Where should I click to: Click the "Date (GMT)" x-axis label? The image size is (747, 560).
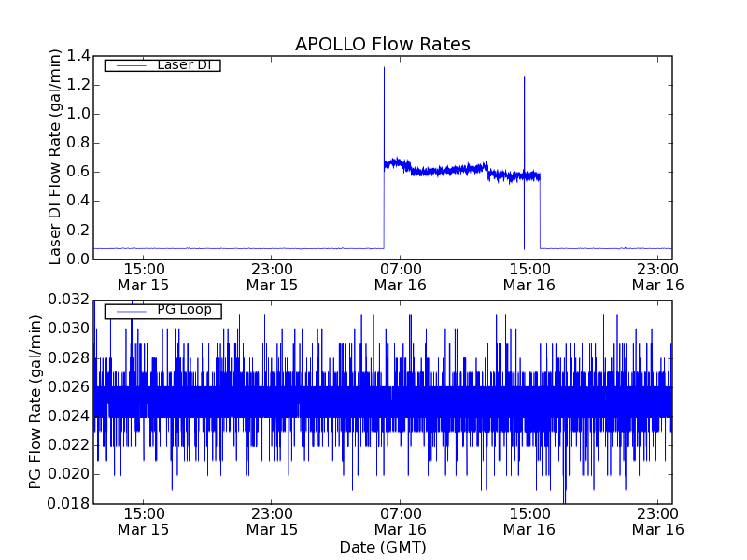coord(382,547)
